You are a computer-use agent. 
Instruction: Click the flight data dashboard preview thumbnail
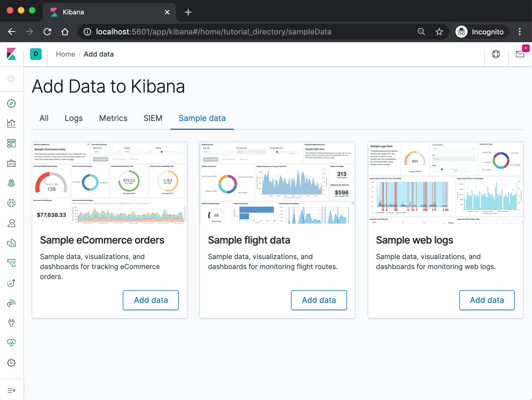(277, 183)
